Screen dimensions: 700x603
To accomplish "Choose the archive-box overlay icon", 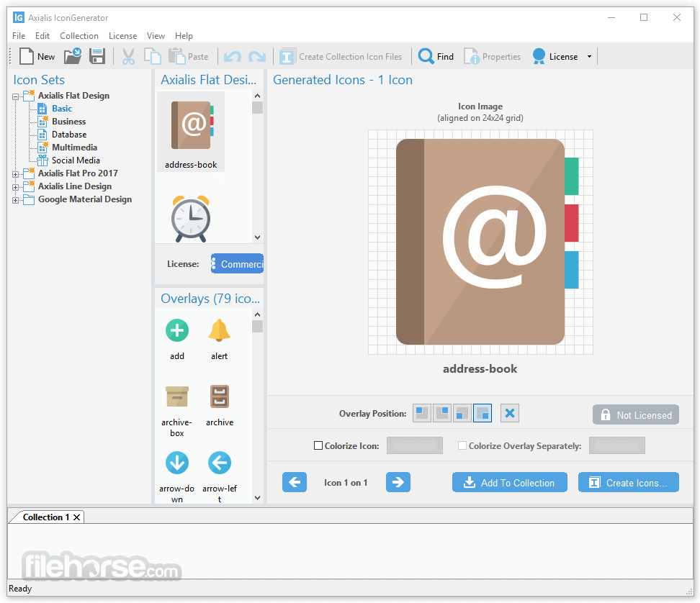I will pyautogui.click(x=176, y=396).
